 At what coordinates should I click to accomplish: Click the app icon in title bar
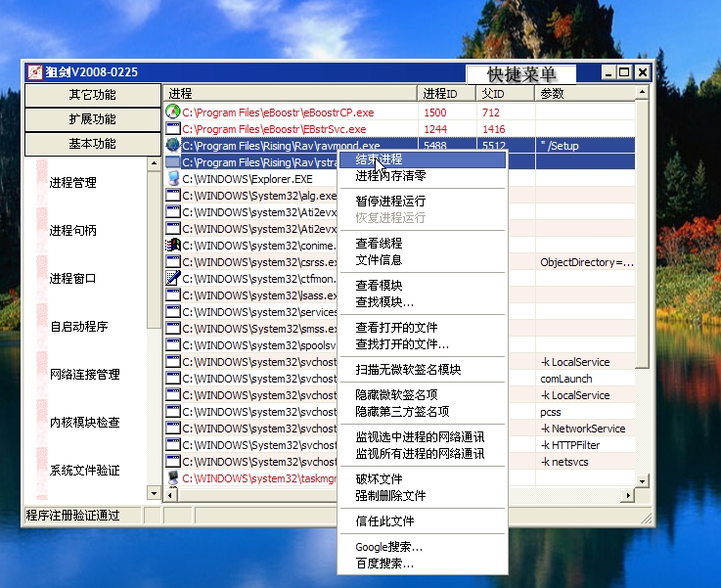[x=35, y=72]
